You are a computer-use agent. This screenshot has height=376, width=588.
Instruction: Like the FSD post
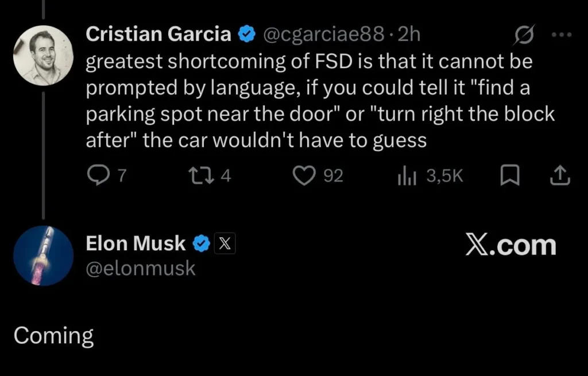click(304, 176)
